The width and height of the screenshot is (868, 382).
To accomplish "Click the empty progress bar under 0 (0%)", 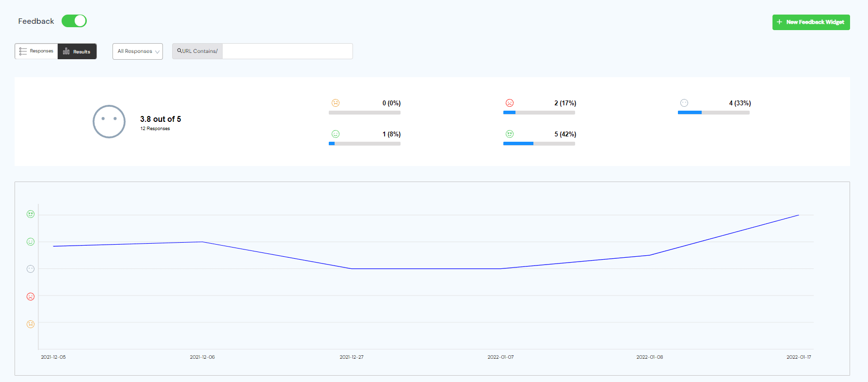I will click(365, 113).
